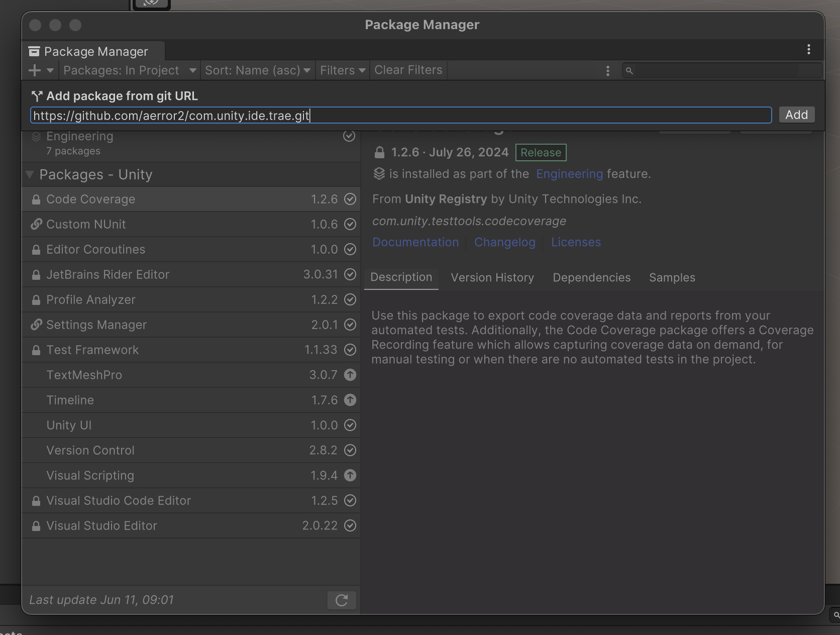The height and width of the screenshot is (635, 840).
Task: Switch to the Version History tab
Action: [x=492, y=278]
